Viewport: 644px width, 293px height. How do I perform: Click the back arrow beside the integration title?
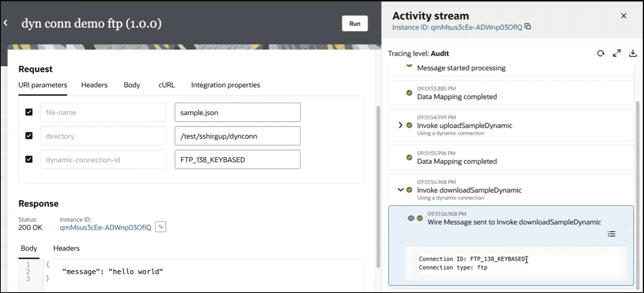coord(6,23)
